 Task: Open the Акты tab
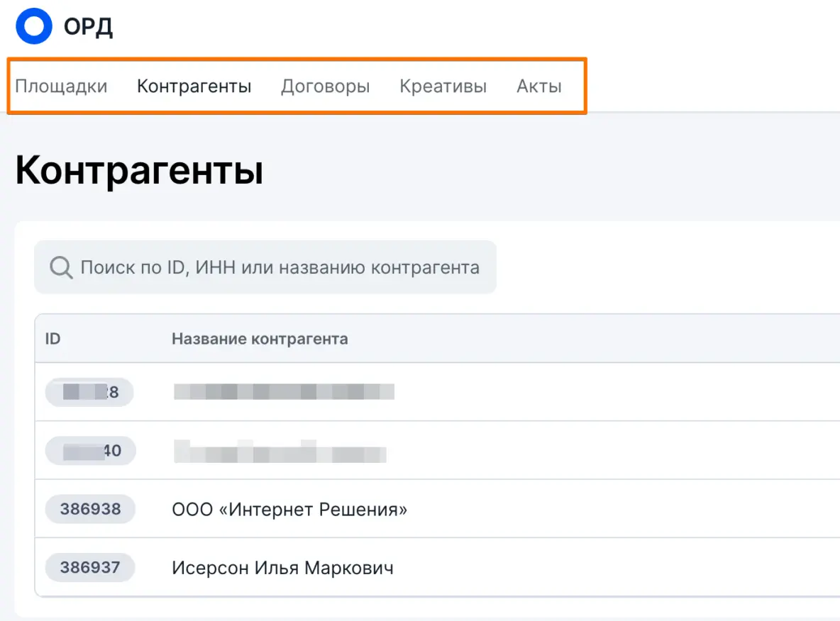538,86
